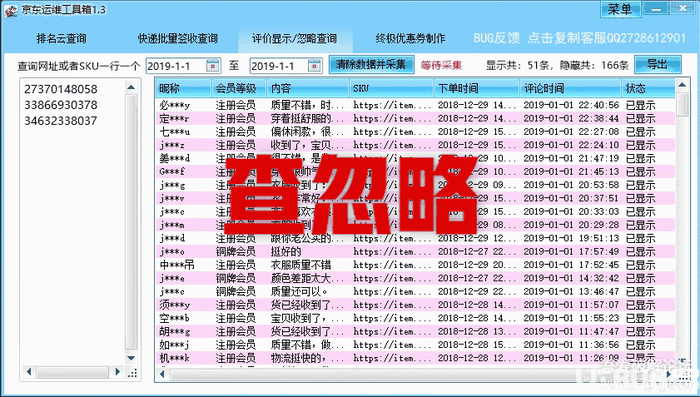
Task: Click comment time 2019-01-01 22:40:56
Action: pos(571,105)
